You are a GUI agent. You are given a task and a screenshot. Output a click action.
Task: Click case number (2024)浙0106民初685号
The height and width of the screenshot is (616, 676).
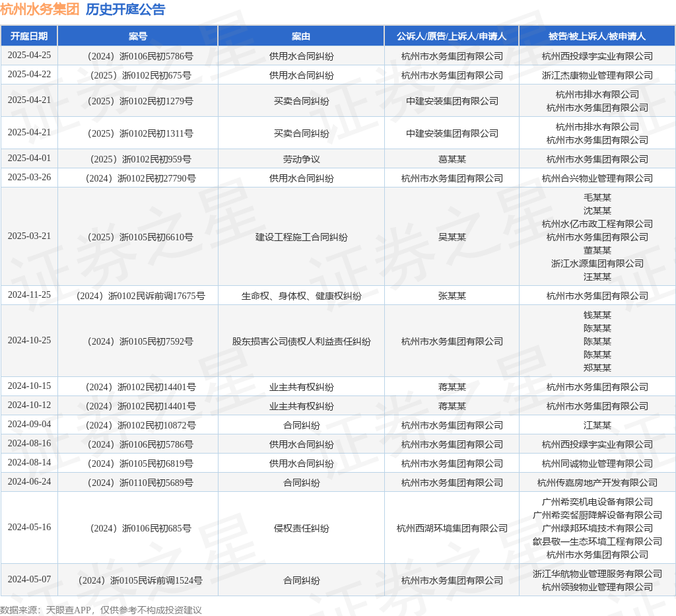141,528
